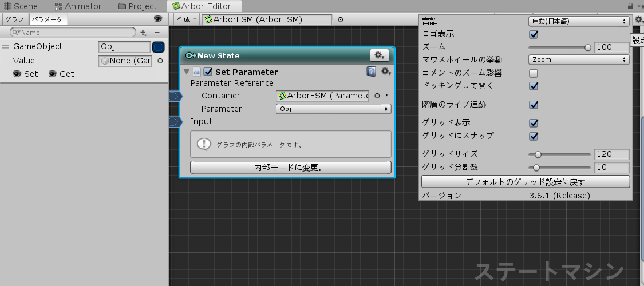Uncheck グリッドにスナップ checkbox

click(x=534, y=136)
